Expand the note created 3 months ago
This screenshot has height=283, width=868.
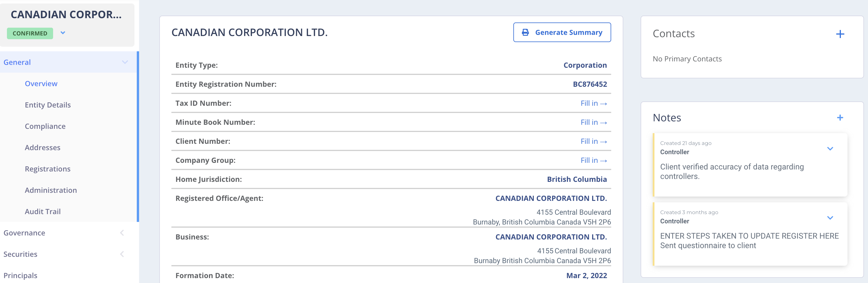[830, 218]
